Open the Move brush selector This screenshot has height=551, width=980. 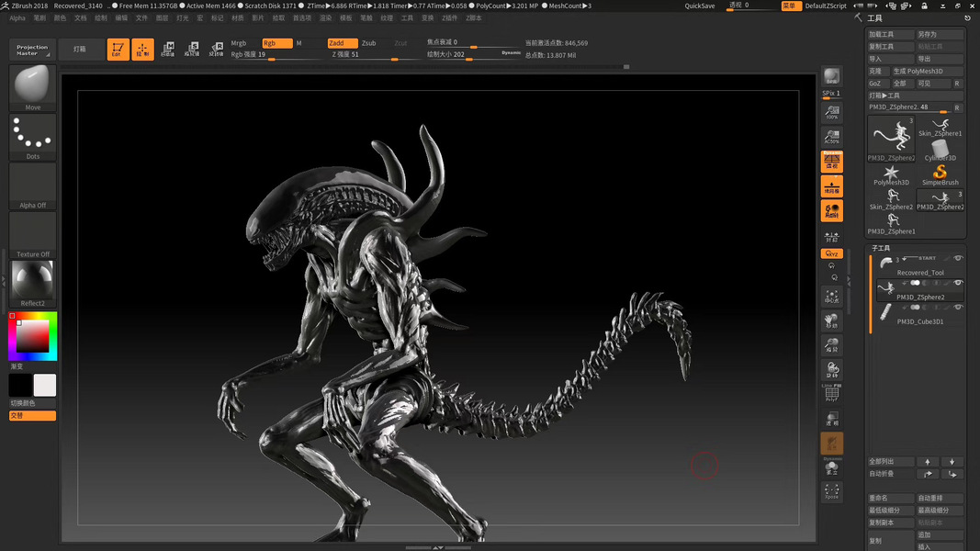(32, 88)
